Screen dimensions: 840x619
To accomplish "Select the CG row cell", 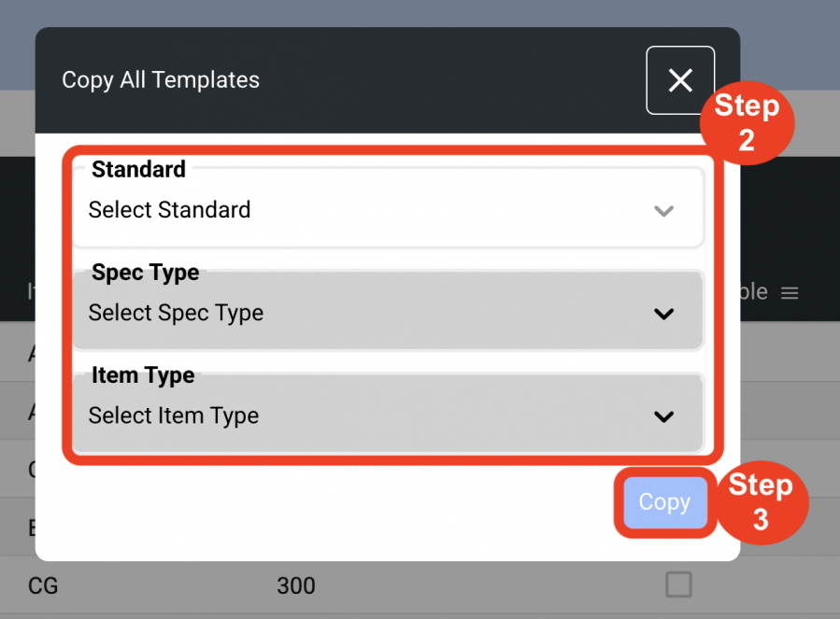I will [43, 585].
